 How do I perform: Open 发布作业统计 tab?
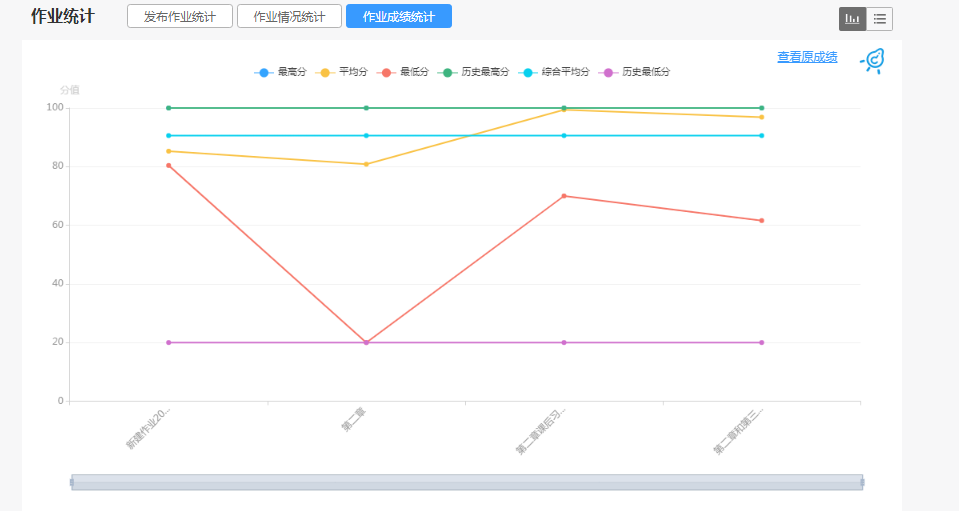[x=180, y=17]
